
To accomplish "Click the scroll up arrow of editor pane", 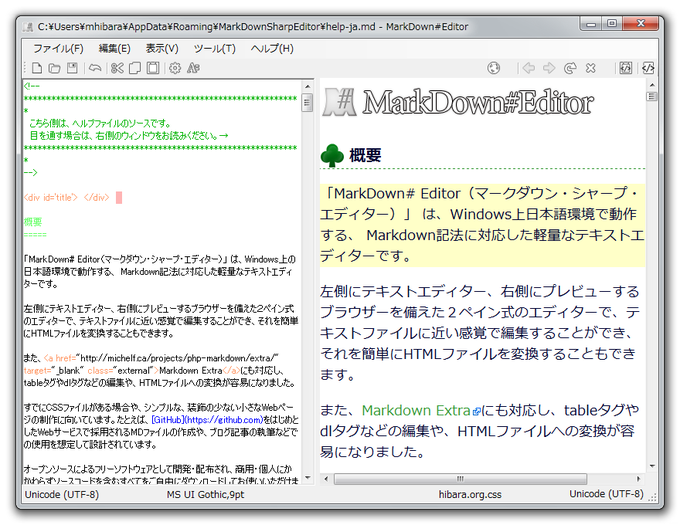I will pyautogui.click(x=307, y=86).
